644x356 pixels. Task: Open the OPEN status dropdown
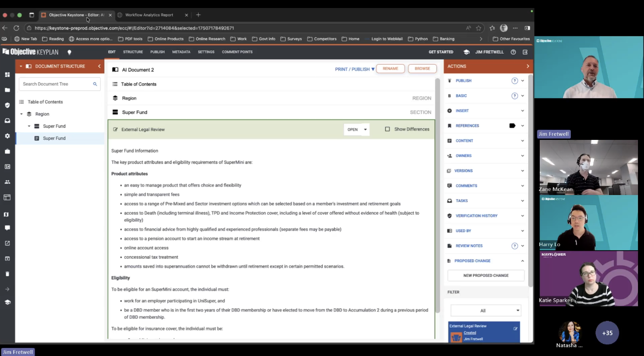tap(357, 129)
